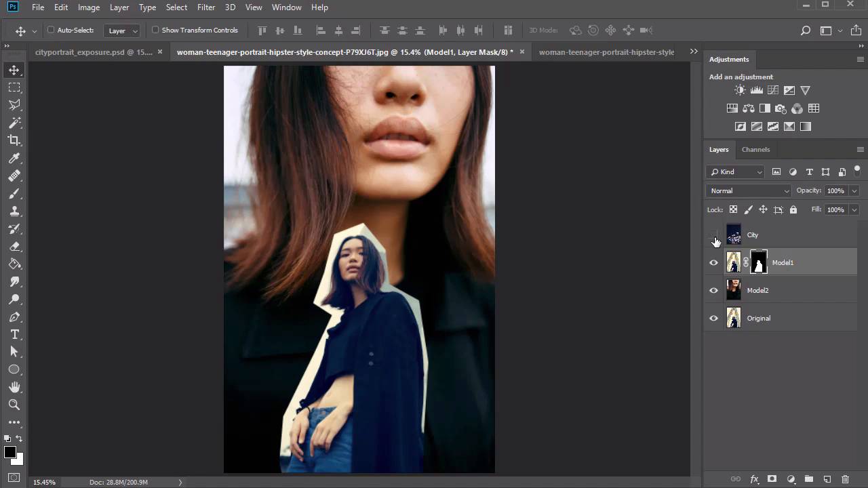Screen dimensions: 868x488
Task: Click the delete layer trash icon
Action: [845, 479]
